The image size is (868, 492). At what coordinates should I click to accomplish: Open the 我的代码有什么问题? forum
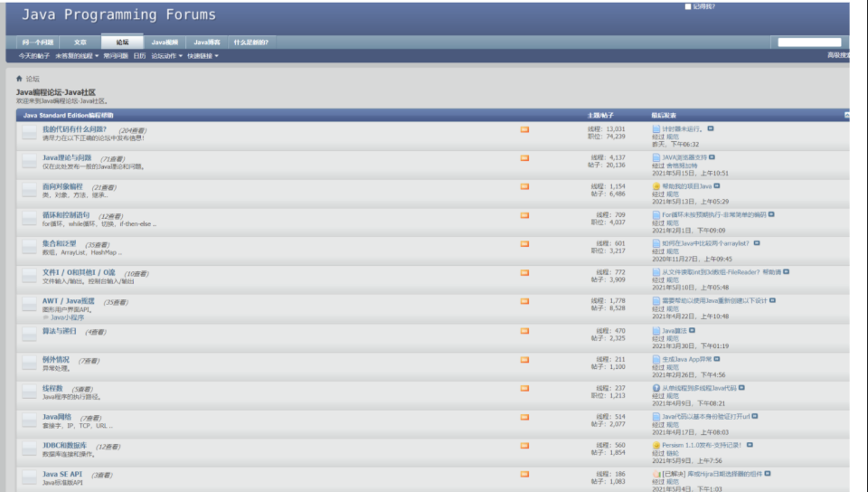pyautogui.click(x=74, y=129)
